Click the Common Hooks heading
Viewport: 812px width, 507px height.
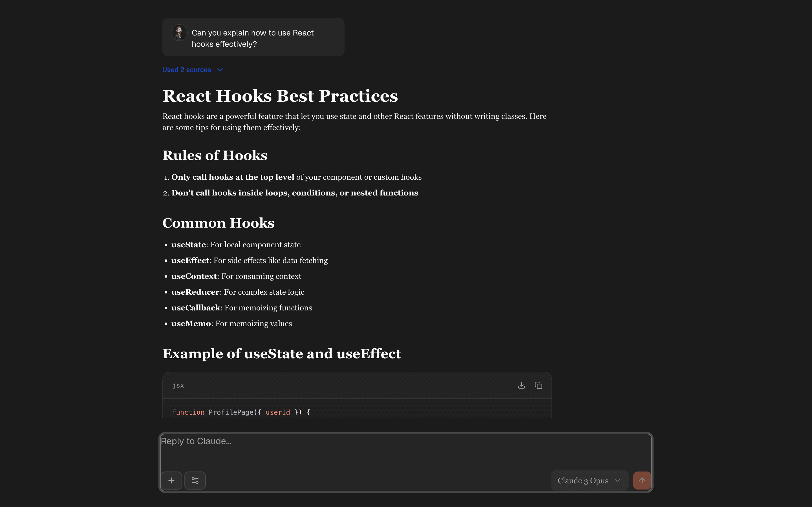[x=218, y=223]
